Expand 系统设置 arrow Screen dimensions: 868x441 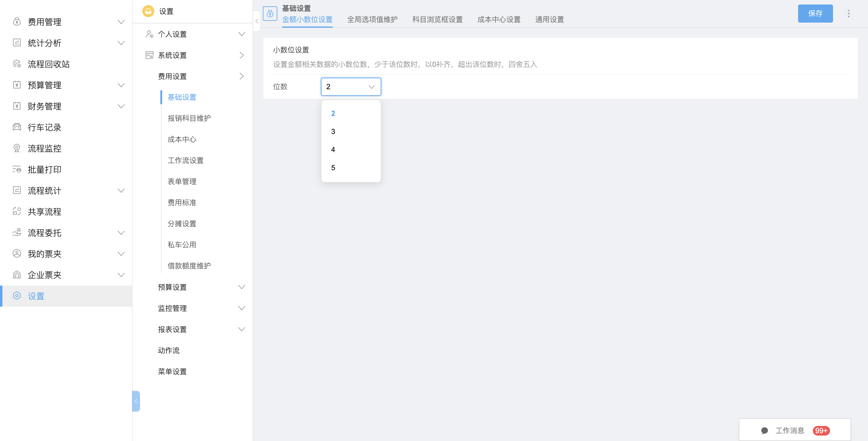coord(242,55)
